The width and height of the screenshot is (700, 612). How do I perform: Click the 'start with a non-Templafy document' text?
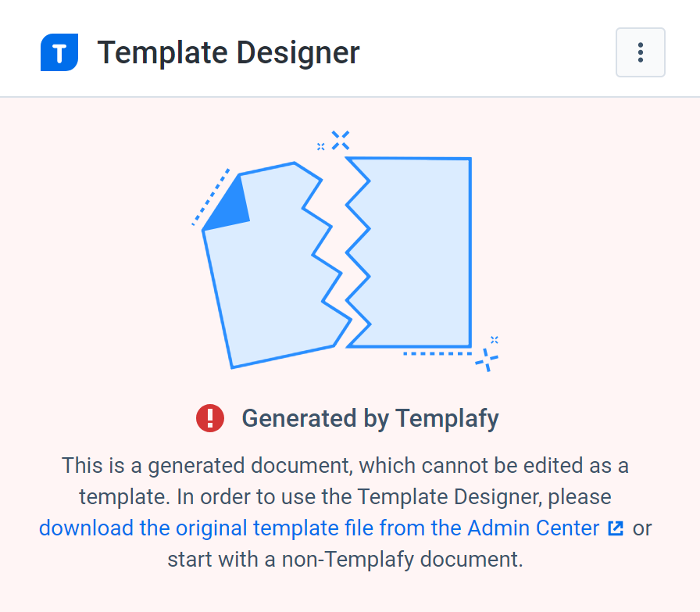coord(345,560)
